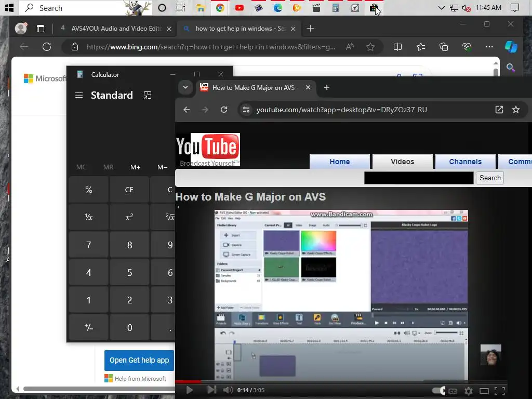Viewport: 532px width, 399px height.
Task: Open the YouTube Channels tab
Action: pyautogui.click(x=465, y=162)
